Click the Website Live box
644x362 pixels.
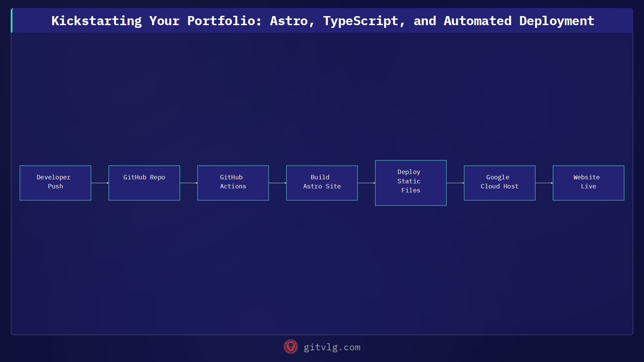point(589,183)
